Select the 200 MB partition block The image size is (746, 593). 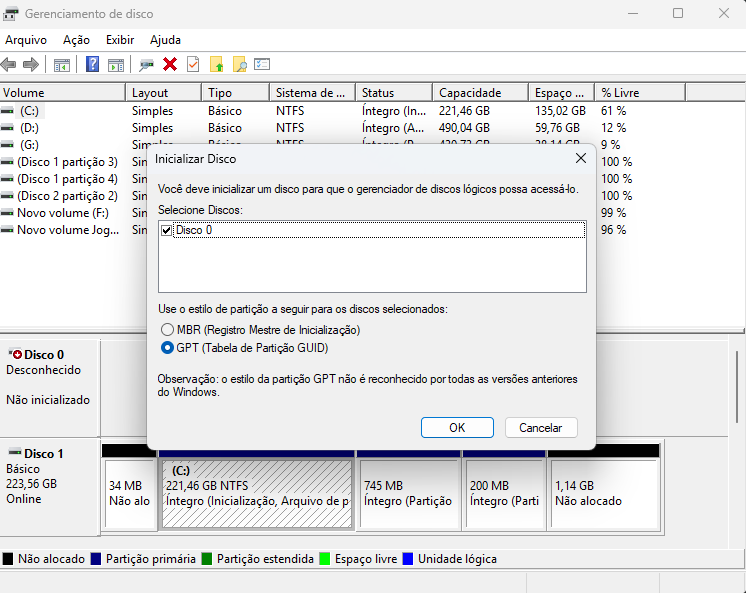505,494
